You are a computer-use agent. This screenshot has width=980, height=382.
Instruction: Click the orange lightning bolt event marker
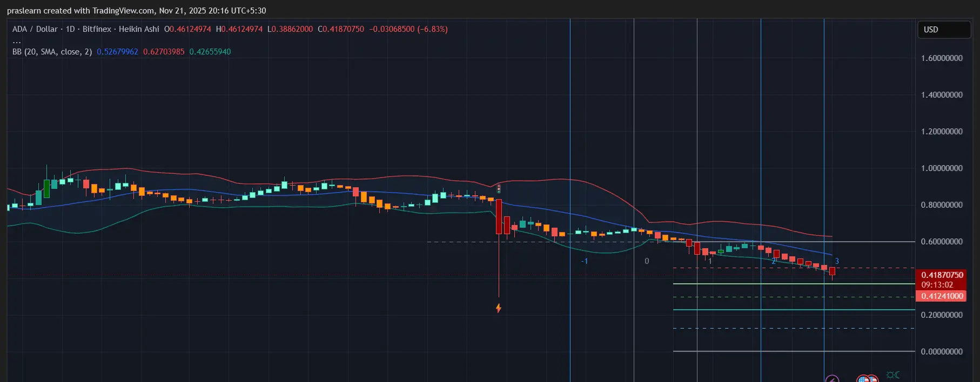pos(499,308)
